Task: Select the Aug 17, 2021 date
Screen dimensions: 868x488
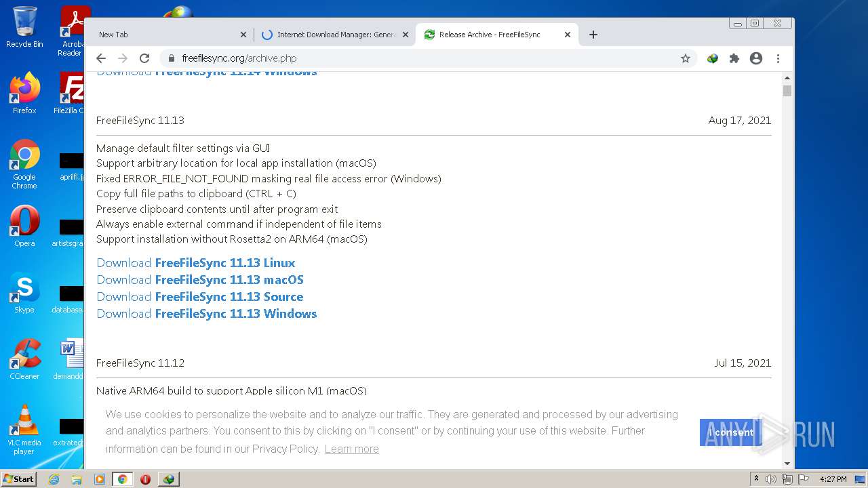Action: click(740, 121)
